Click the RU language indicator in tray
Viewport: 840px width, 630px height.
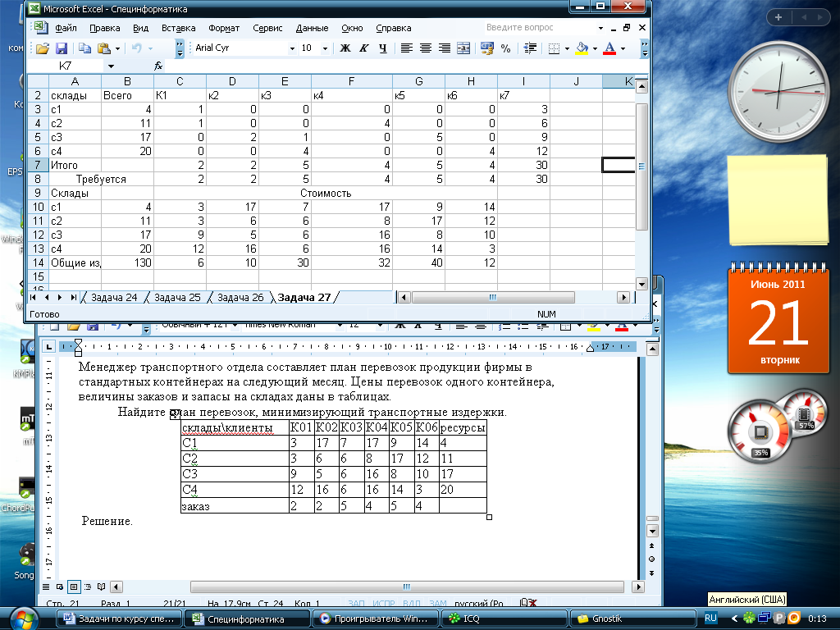710,618
